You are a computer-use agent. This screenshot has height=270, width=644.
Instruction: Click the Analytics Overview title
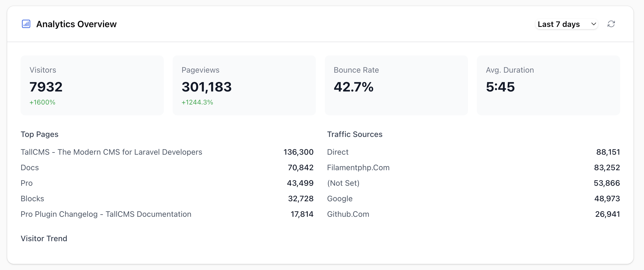(76, 24)
